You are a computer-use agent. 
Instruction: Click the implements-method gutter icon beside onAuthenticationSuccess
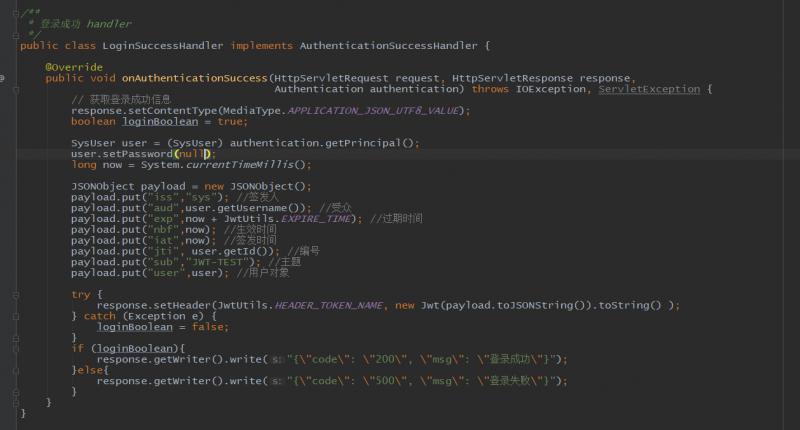2,78
